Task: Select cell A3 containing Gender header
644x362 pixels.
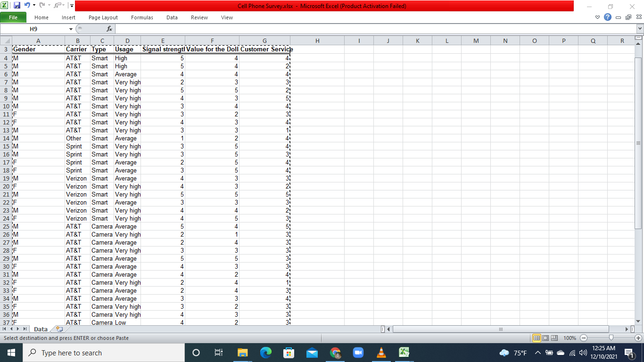Action: coord(38,49)
